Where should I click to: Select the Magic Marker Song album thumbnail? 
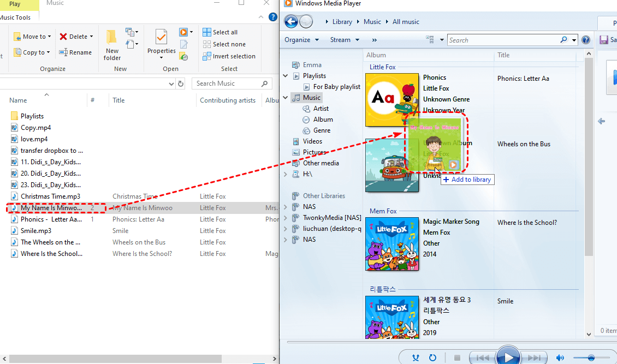[x=392, y=244]
